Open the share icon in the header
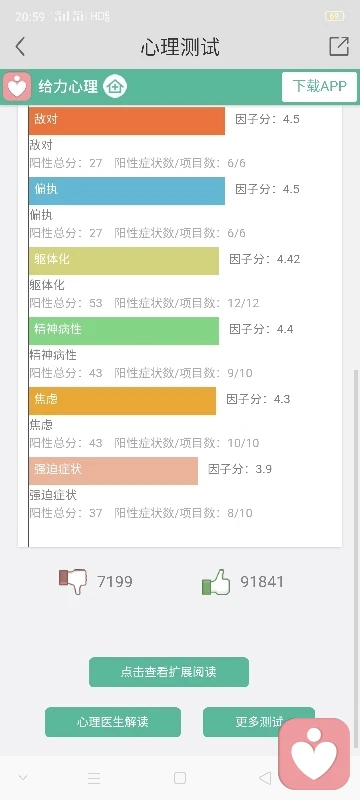Viewport: 360px width, 800px height. coord(339,46)
